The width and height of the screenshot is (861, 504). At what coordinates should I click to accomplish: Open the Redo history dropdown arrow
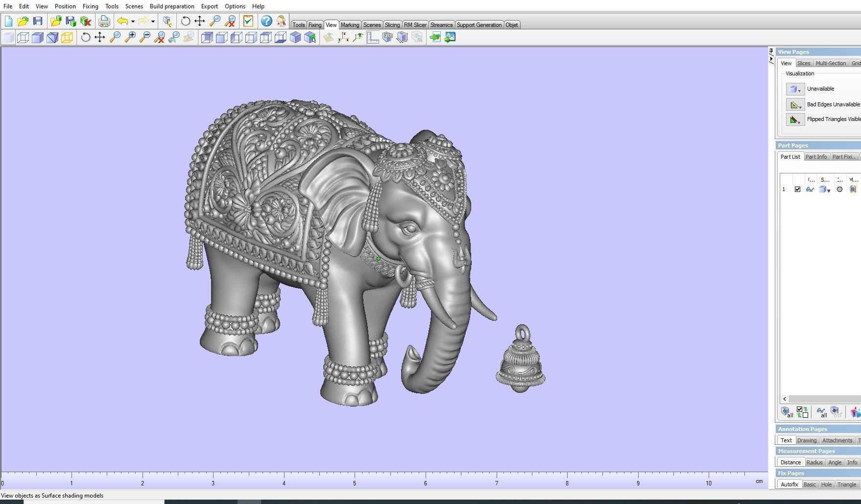[153, 22]
